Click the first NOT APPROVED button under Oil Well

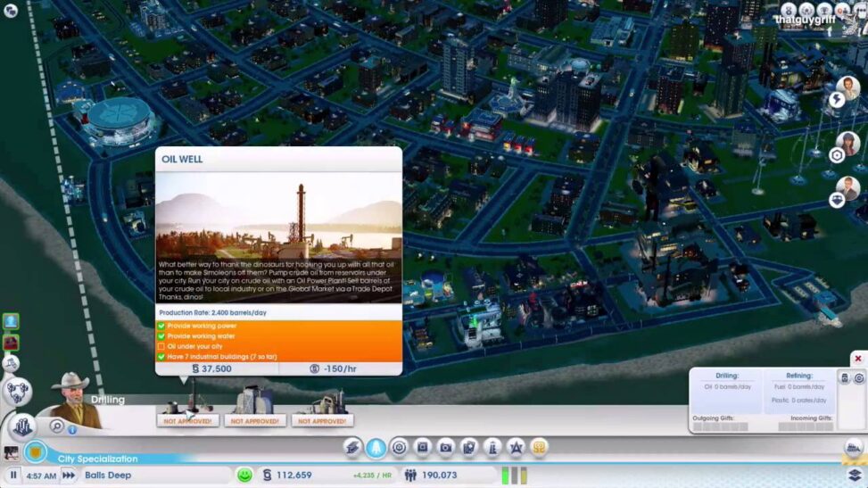coord(187,421)
